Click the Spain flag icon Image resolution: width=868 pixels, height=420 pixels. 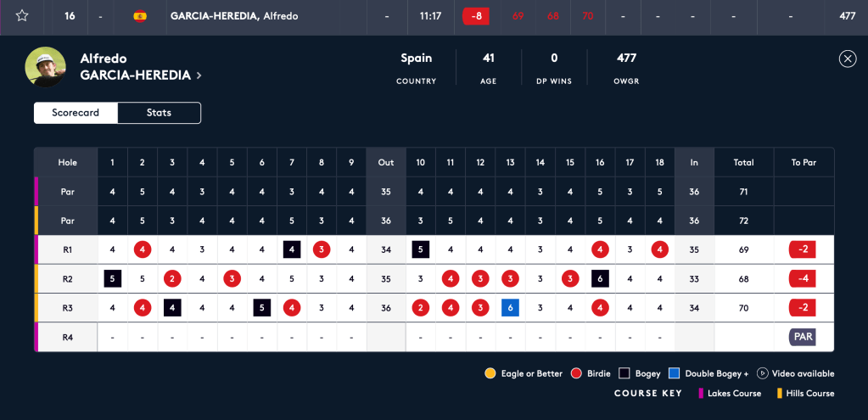140,16
